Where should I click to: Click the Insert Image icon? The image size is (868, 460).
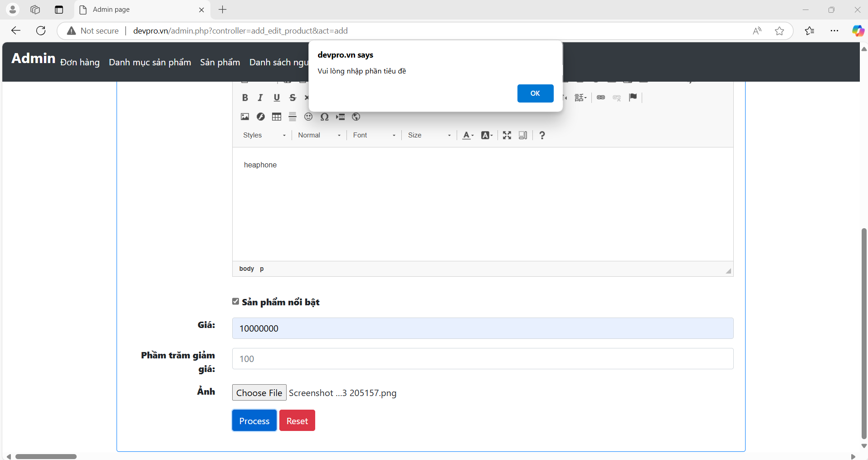[245, 117]
